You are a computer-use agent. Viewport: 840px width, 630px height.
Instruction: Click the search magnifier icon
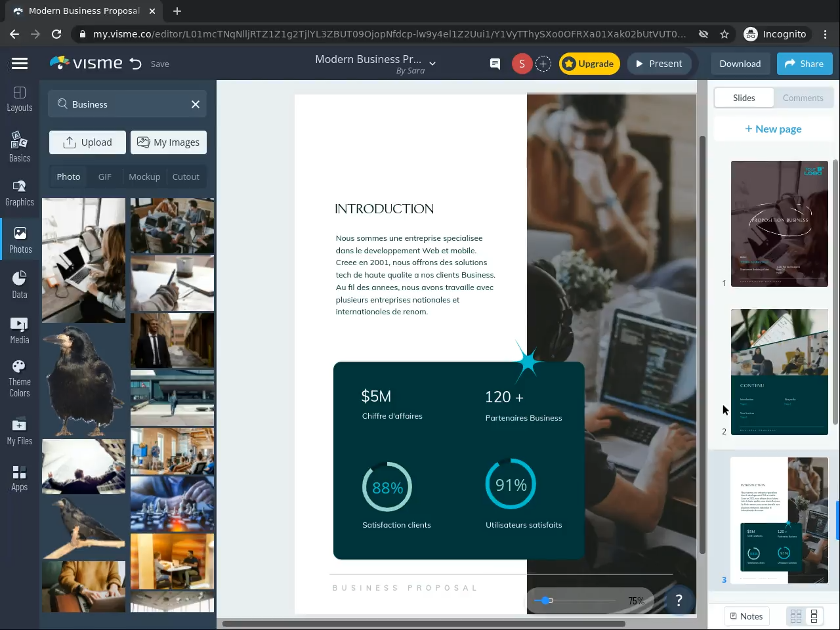pyautogui.click(x=62, y=104)
